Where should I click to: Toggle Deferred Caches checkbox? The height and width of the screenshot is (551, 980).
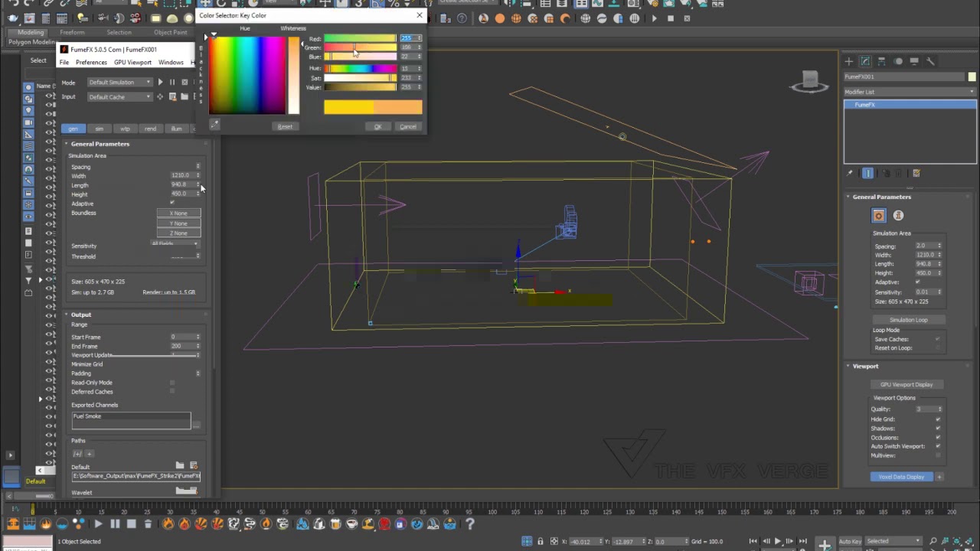point(171,392)
